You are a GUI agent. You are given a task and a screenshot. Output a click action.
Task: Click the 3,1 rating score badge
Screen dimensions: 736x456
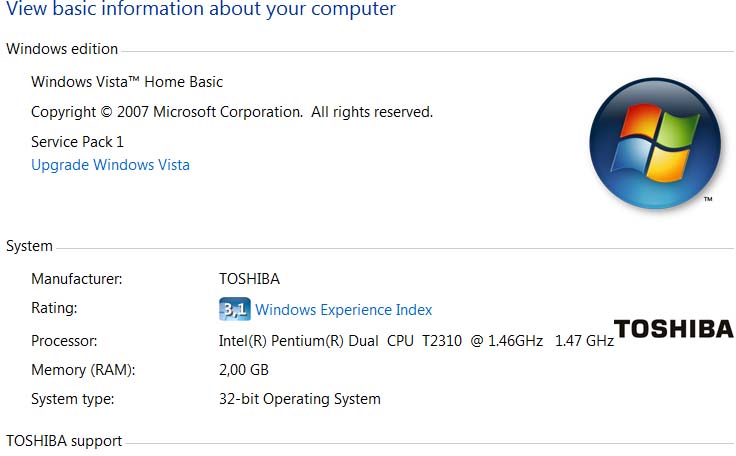234,309
